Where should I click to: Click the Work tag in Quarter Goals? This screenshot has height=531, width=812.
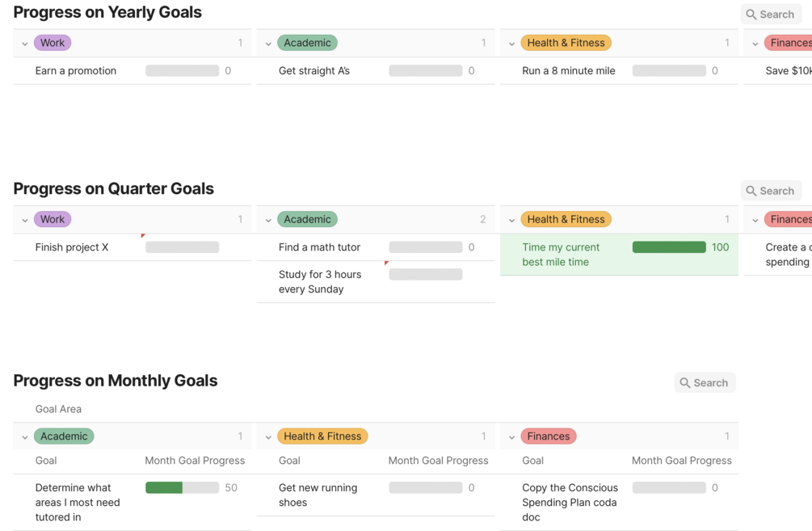[53, 219]
